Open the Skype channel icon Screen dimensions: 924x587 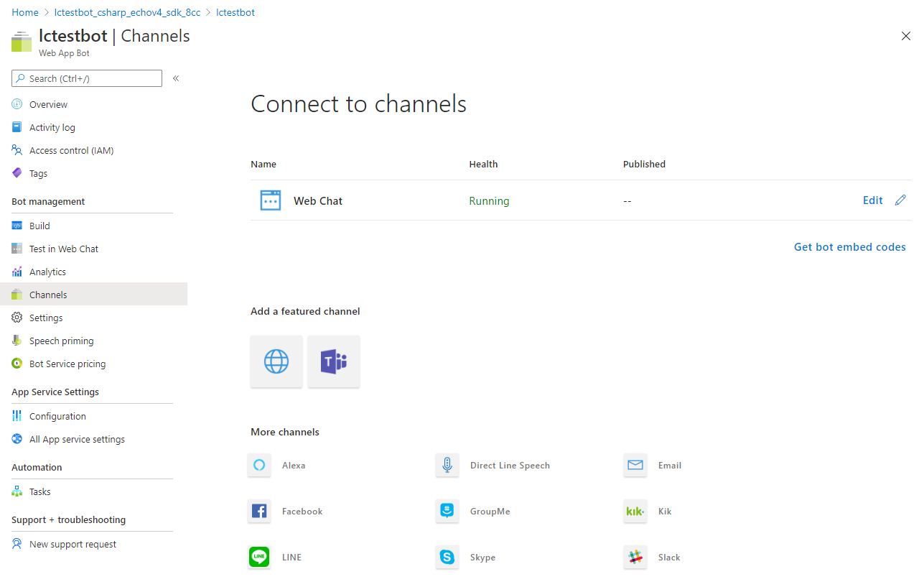click(x=447, y=557)
